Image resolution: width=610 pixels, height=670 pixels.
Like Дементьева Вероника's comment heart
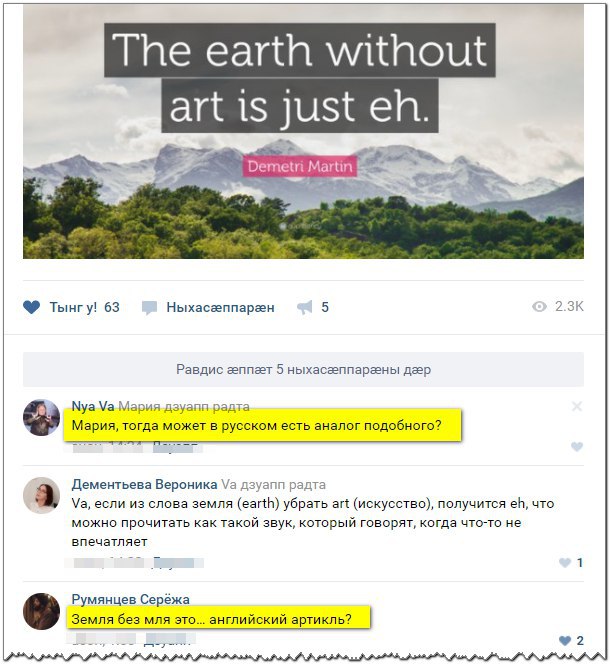pos(565,563)
